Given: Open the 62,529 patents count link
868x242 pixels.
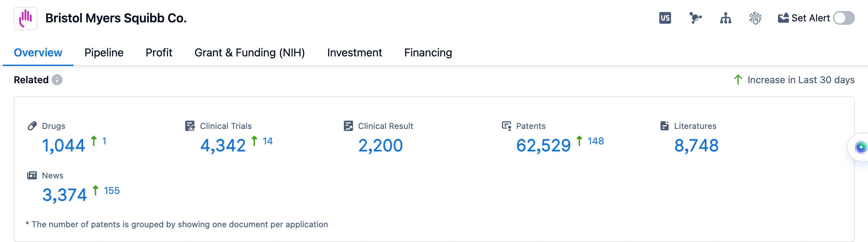Looking at the screenshot, I should coord(543,145).
